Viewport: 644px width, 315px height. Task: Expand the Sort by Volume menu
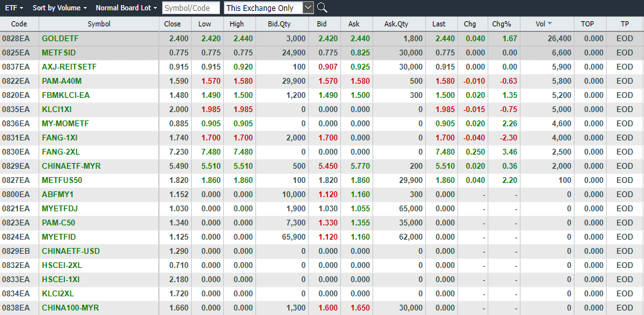[x=60, y=8]
